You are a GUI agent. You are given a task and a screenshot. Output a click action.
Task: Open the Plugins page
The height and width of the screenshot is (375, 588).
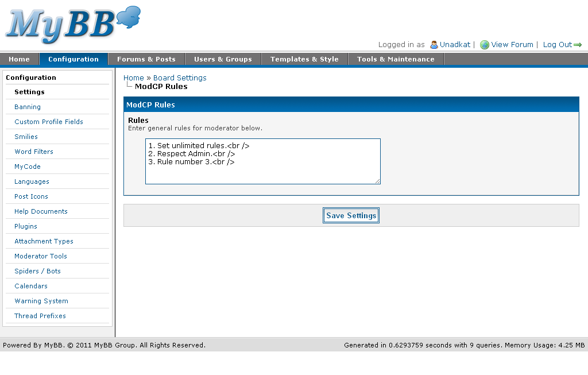[25, 226]
